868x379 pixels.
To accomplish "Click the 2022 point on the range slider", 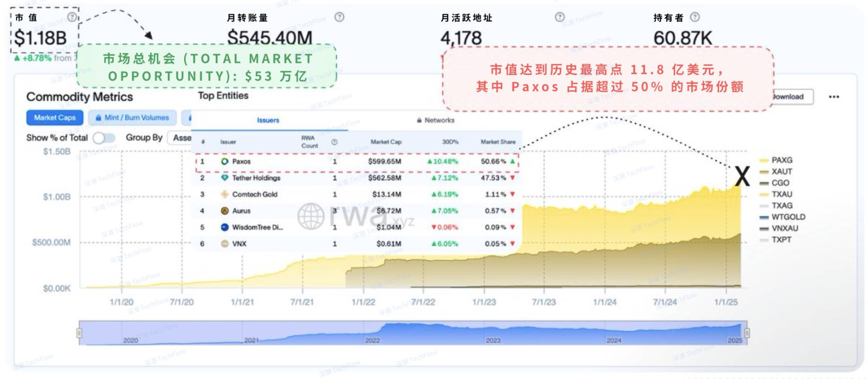I will (372, 340).
